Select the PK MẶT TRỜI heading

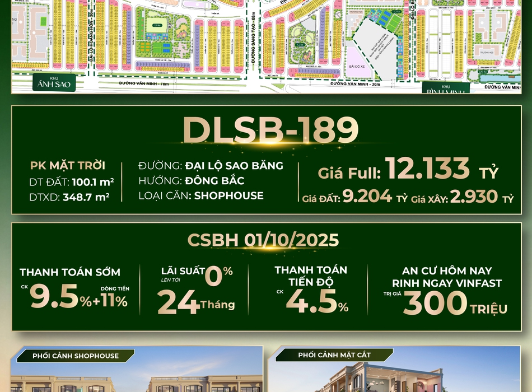point(68,166)
